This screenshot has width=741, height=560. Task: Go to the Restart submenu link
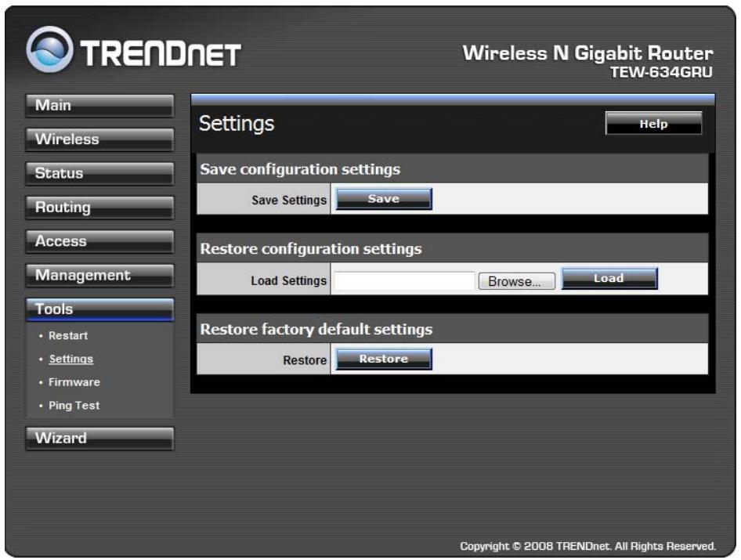(68, 335)
